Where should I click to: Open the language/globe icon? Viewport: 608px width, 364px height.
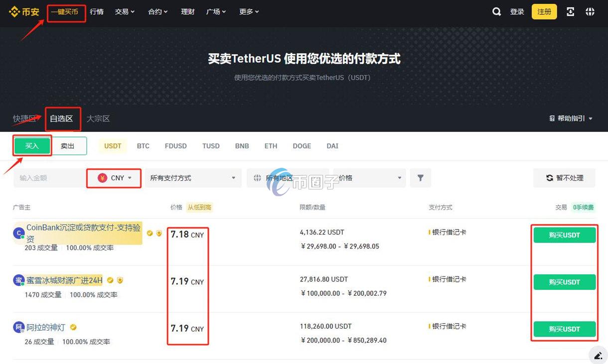click(590, 11)
